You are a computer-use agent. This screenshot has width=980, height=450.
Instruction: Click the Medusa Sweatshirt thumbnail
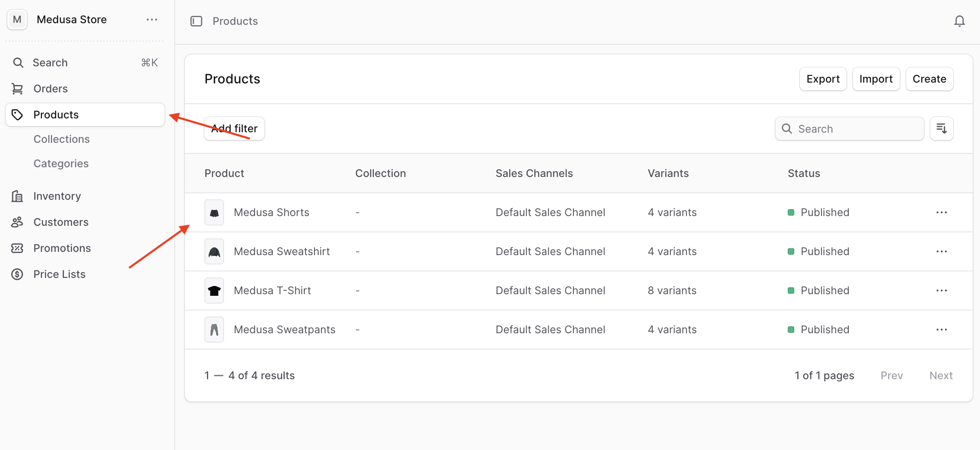[x=214, y=251]
